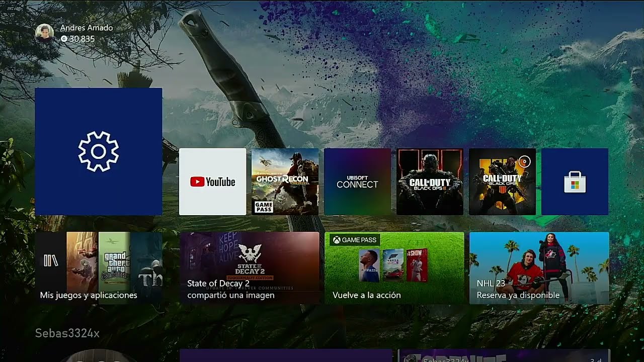This screenshot has height=362, width=644.
Task: Select the Sebas3324x friend label
Action: [67, 333]
